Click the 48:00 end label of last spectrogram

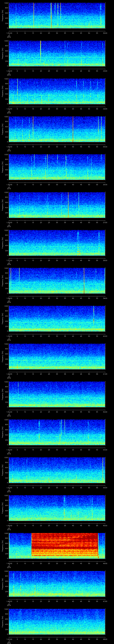(105, 639)
